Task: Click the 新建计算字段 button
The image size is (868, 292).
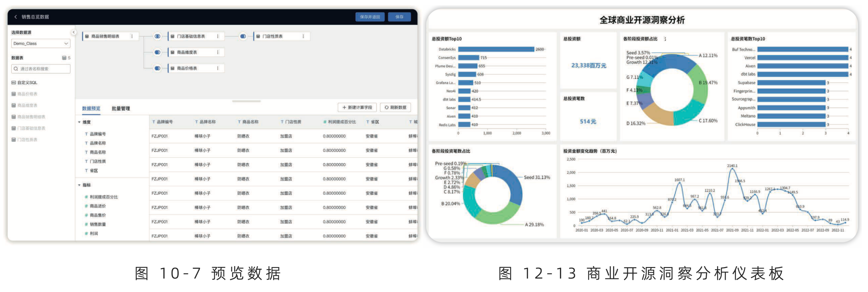Action: pyautogui.click(x=357, y=108)
